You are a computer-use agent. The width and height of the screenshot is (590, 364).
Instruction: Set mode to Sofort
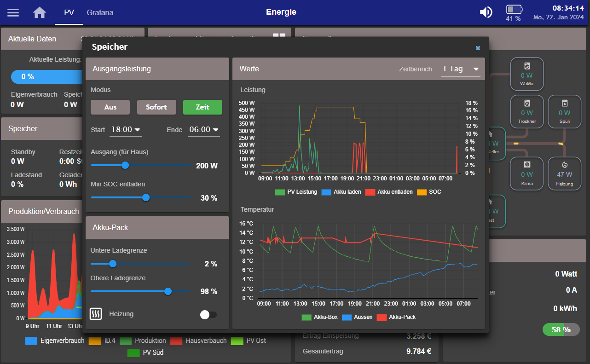[x=156, y=107]
